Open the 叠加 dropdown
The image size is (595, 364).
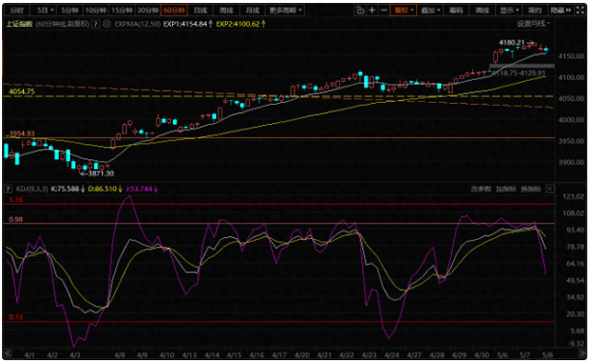tap(431, 11)
